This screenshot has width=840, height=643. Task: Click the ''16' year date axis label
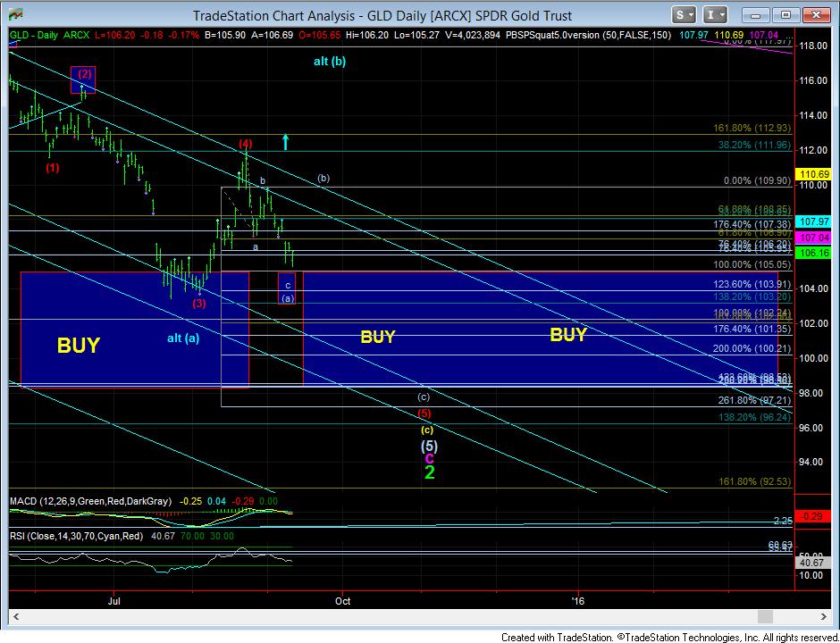point(578,601)
